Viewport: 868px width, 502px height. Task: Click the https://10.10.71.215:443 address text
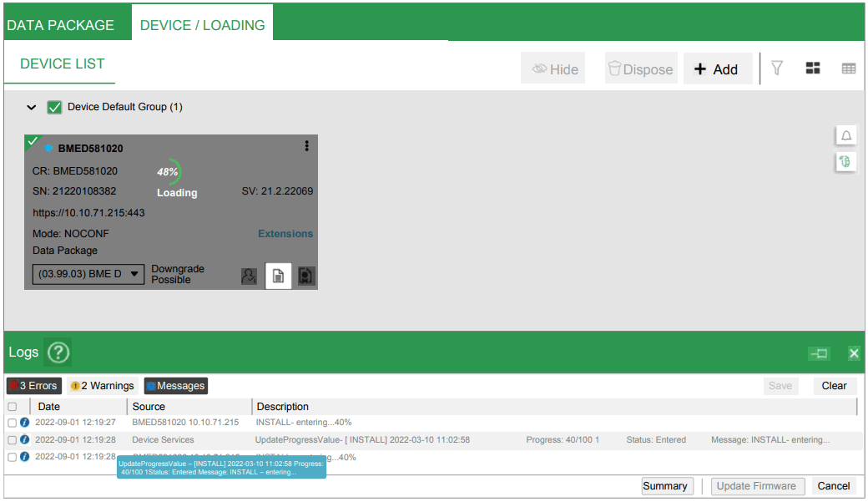[88, 213]
